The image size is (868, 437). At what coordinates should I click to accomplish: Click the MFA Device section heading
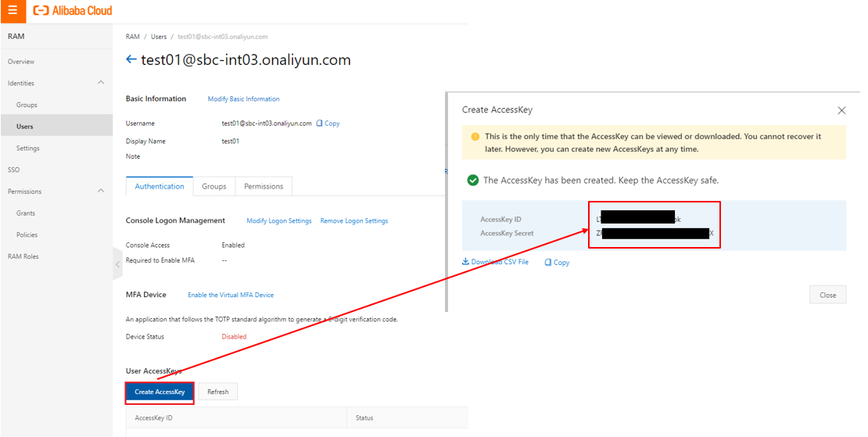146,294
